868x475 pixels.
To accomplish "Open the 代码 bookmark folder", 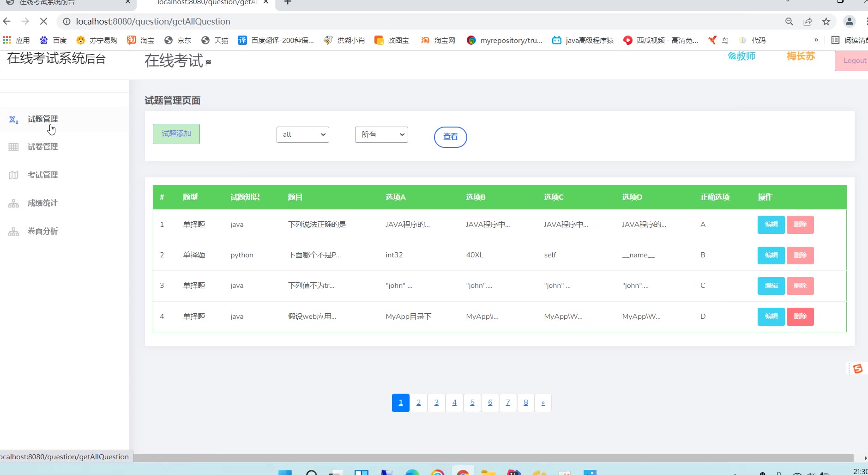I will 752,40.
